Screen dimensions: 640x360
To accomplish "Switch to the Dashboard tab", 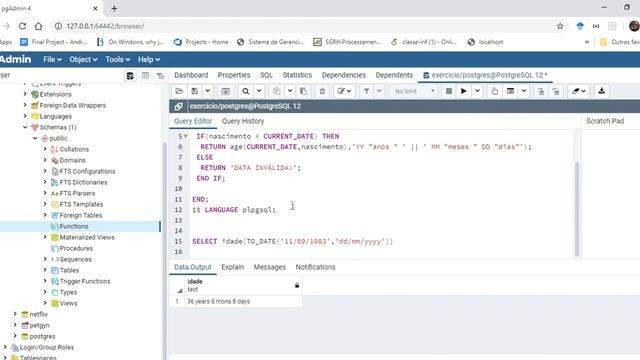I will (191, 75).
